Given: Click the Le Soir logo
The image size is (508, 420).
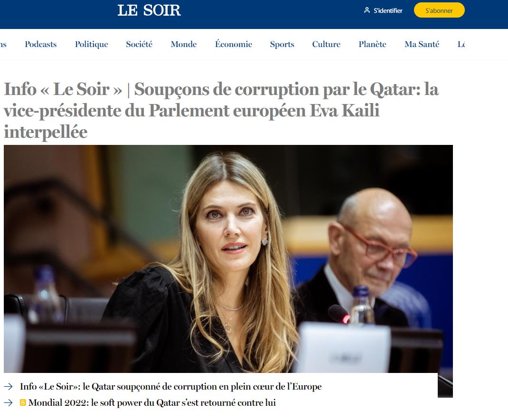Looking at the screenshot, I should click(149, 10).
